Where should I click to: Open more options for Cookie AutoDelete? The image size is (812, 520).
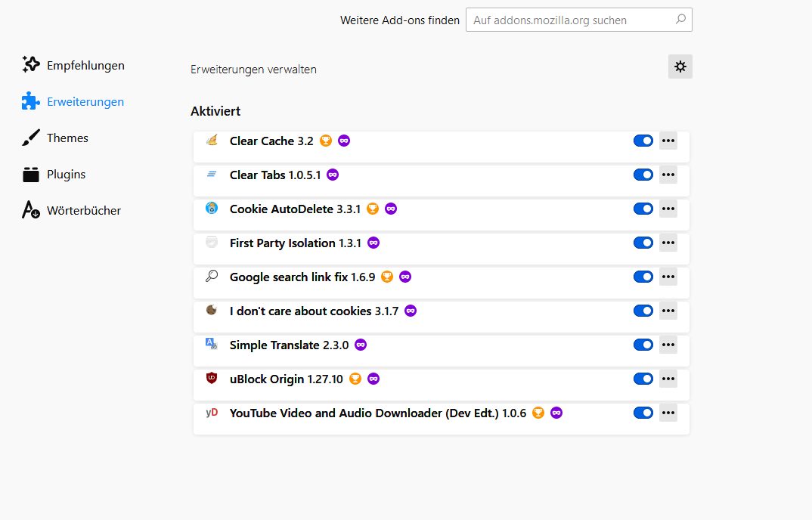pos(668,209)
